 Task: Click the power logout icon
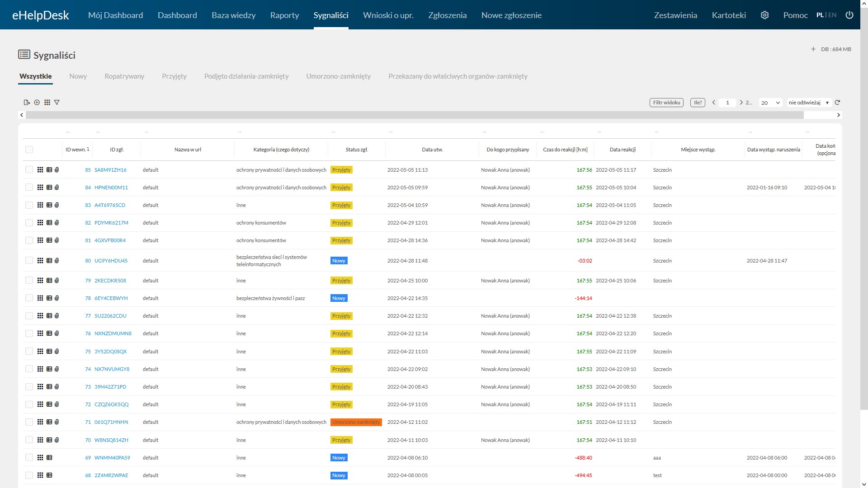[x=849, y=15]
